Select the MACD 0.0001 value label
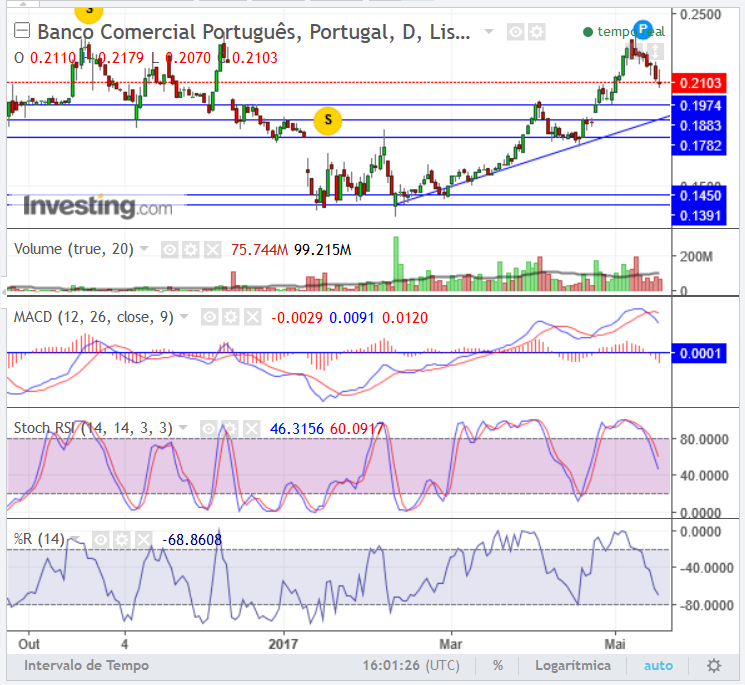 pyautogui.click(x=699, y=353)
